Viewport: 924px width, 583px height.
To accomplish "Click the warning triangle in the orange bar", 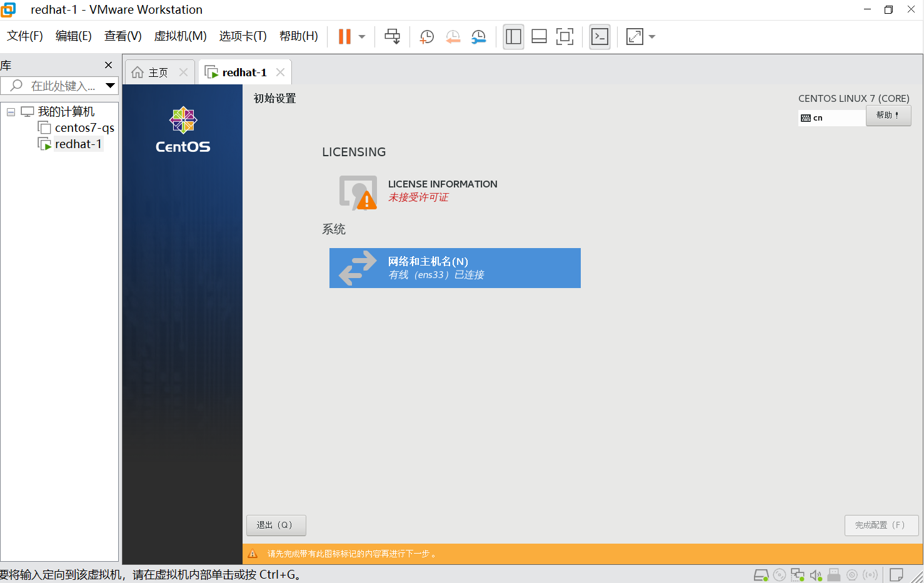I will coord(253,554).
